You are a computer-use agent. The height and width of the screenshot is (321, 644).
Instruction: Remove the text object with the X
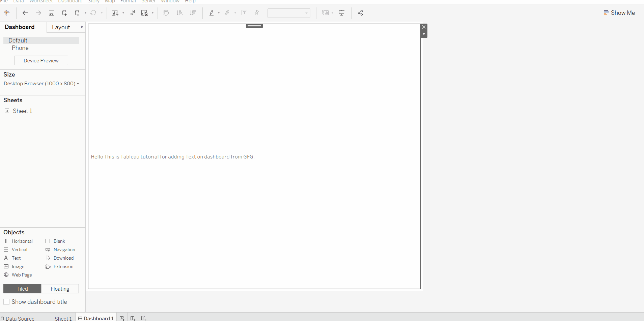(x=424, y=27)
